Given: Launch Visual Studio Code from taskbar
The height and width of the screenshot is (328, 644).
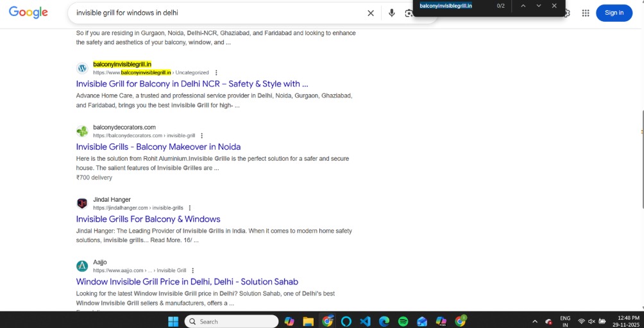Looking at the screenshot, I should click(x=365, y=321).
